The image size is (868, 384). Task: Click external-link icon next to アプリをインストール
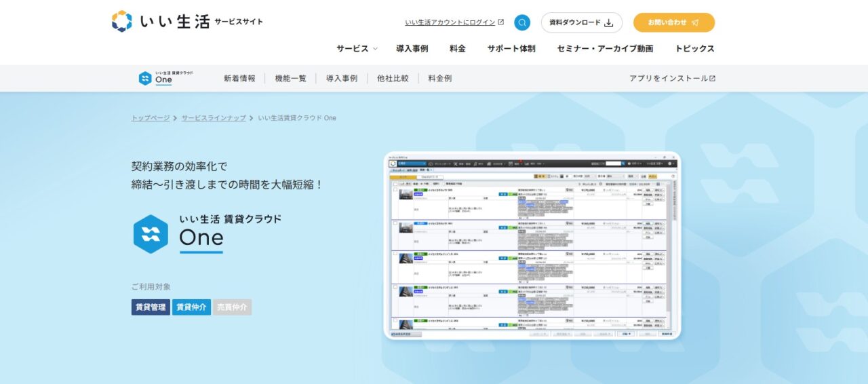712,78
